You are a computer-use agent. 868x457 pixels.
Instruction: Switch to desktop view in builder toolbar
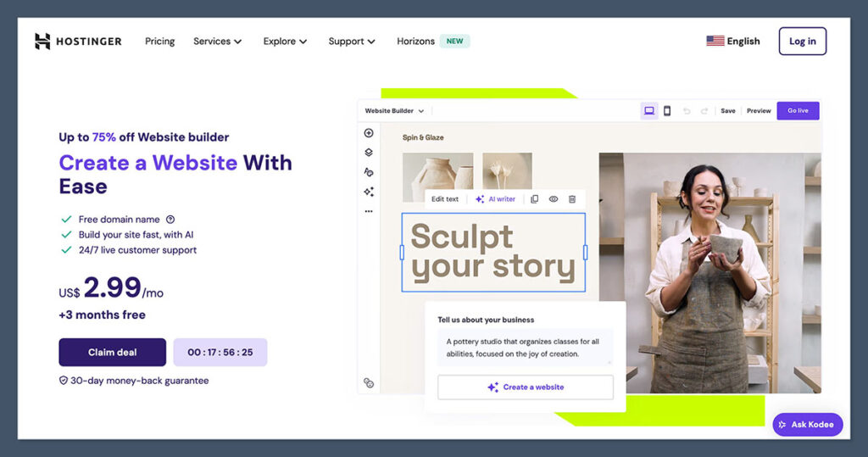649,111
